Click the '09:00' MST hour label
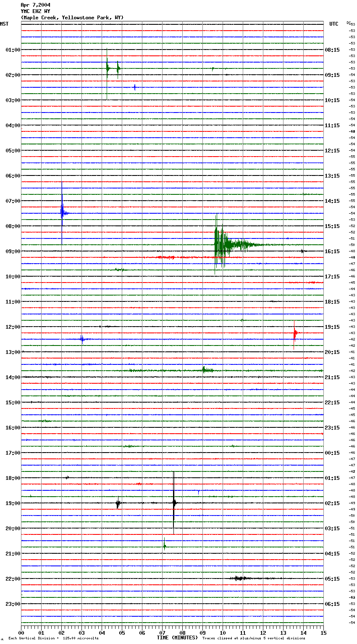Viewport: 357px width, 644px height. (x=13, y=251)
